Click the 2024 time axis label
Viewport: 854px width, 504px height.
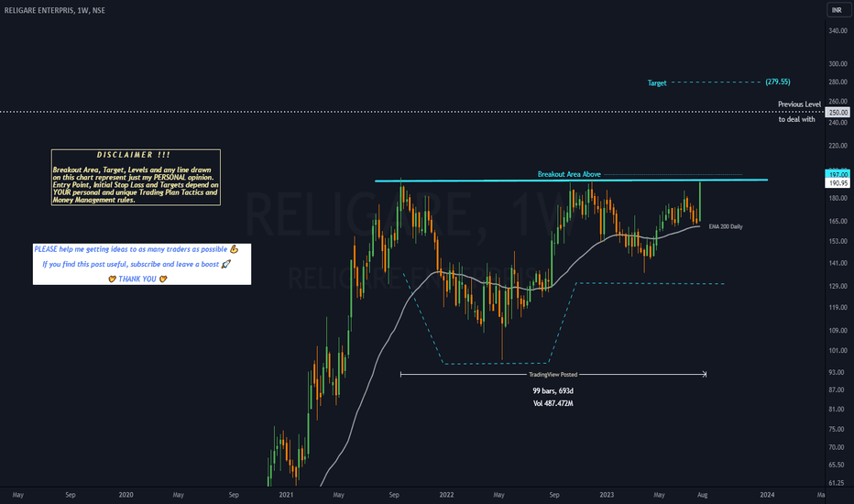(767, 495)
